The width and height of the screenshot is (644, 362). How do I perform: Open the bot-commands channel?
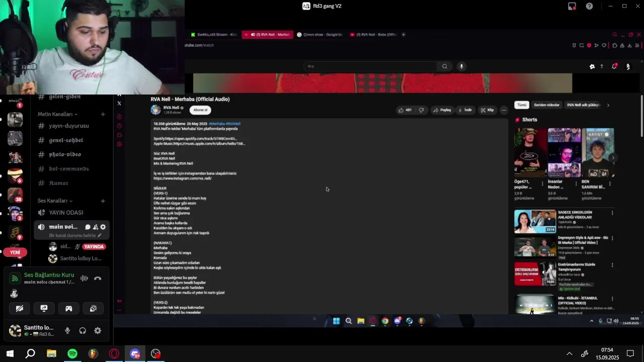[x=69, y=169]
